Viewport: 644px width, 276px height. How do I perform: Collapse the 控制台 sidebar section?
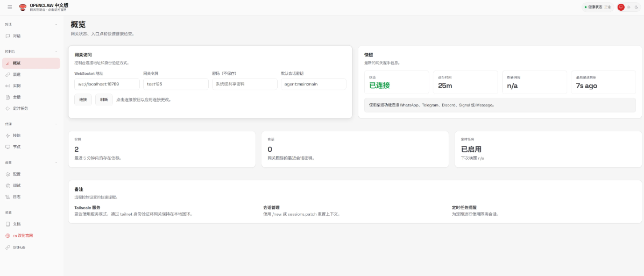(56, 52)
